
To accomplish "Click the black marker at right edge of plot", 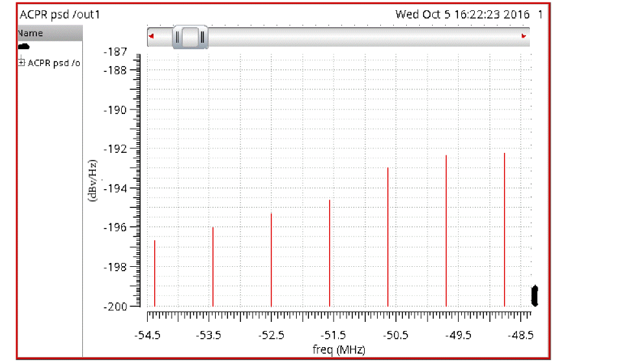I will pos(534,295).
